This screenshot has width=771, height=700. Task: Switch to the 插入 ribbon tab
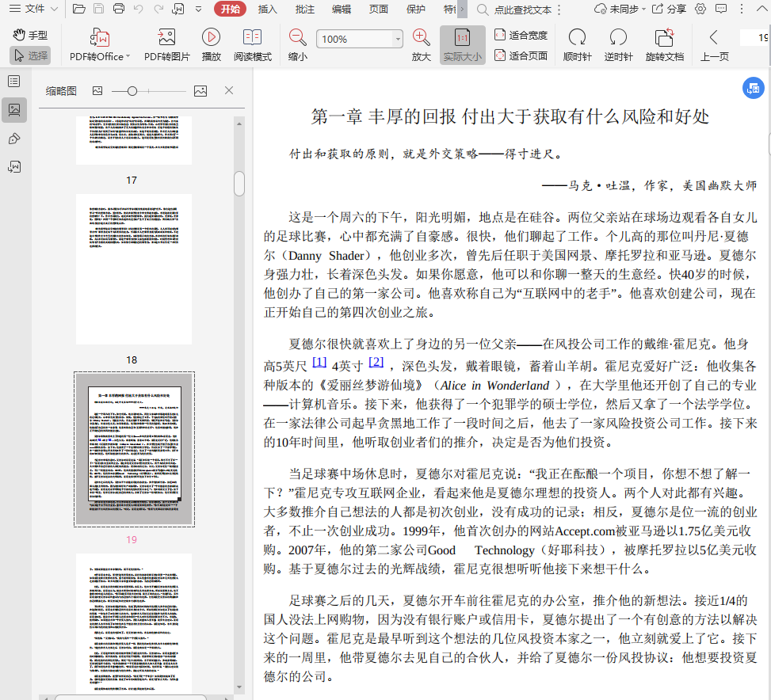[268, 10]
